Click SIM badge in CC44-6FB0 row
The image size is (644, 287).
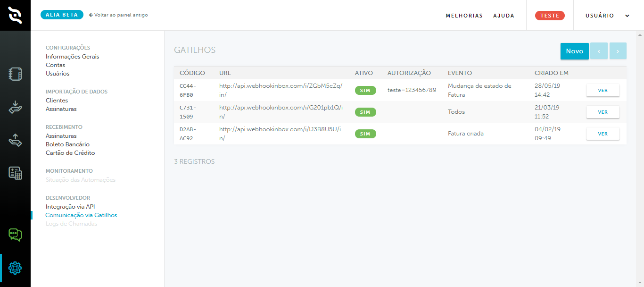click(x=365, y=90)
